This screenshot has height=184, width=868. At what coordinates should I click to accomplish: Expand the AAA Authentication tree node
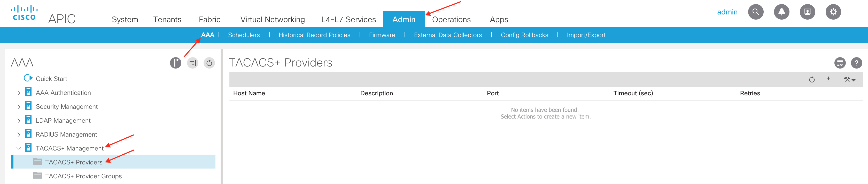[x=19, y=93]
